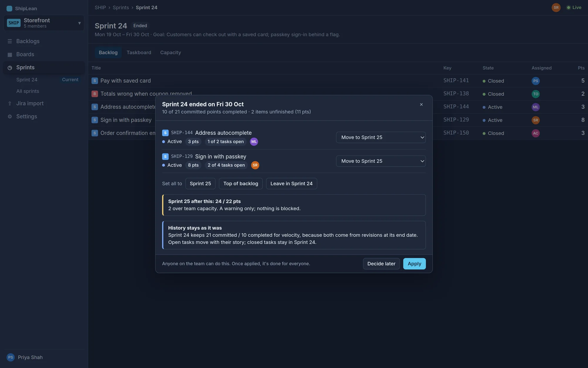This screenshot has width=588, height=368.
Task: Click the Apply button
Action: point(414,264)
